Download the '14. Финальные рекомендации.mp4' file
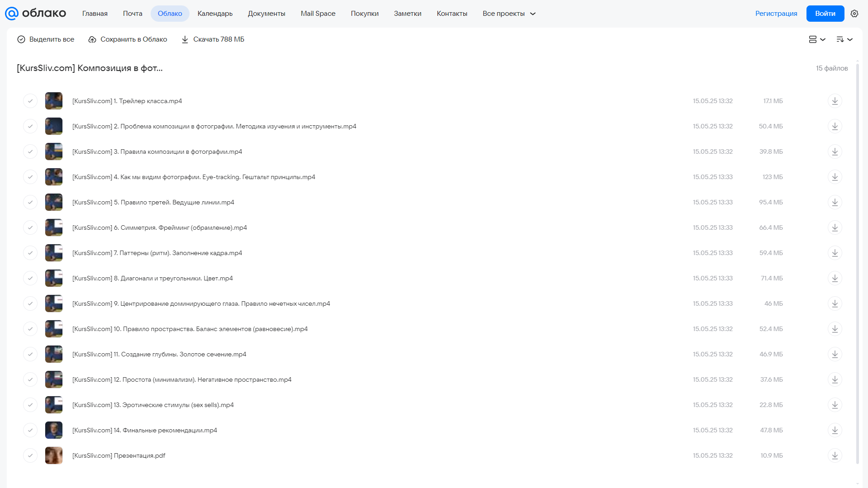868x488 pixels. 835,430
